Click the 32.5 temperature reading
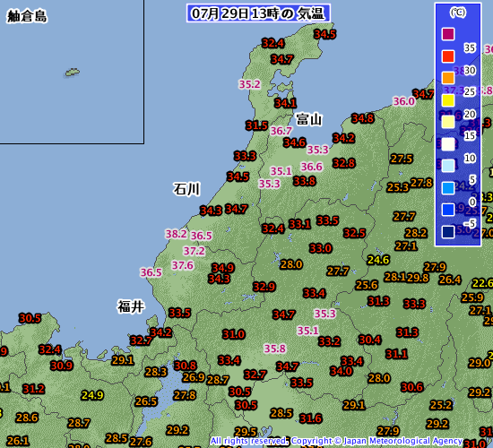The height and width of the screenshot is (448, 493). 355,233
